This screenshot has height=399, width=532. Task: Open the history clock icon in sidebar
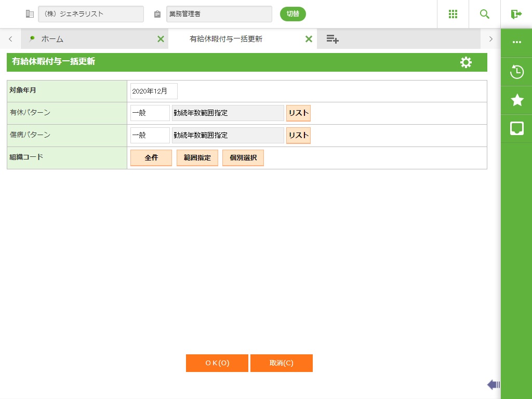click(x=516, y=72)
